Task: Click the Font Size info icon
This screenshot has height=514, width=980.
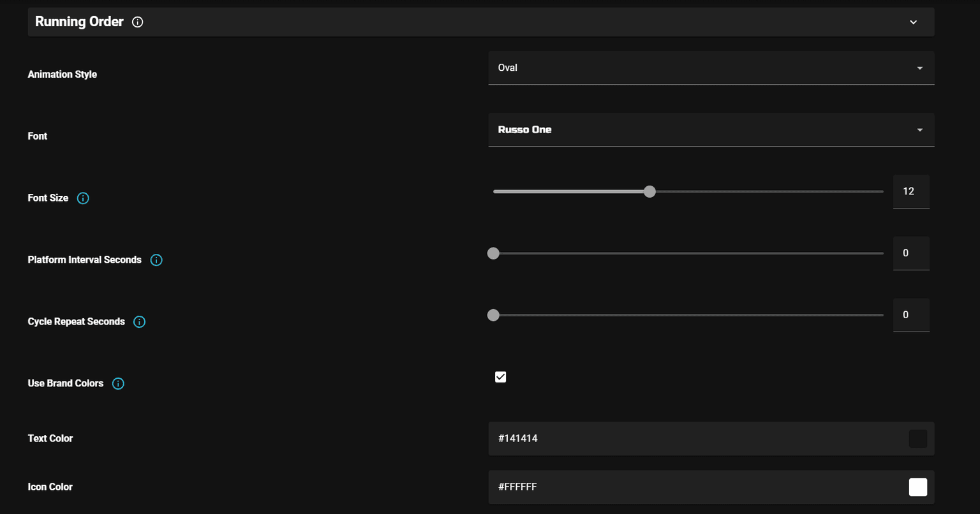Action: (83, 198)
